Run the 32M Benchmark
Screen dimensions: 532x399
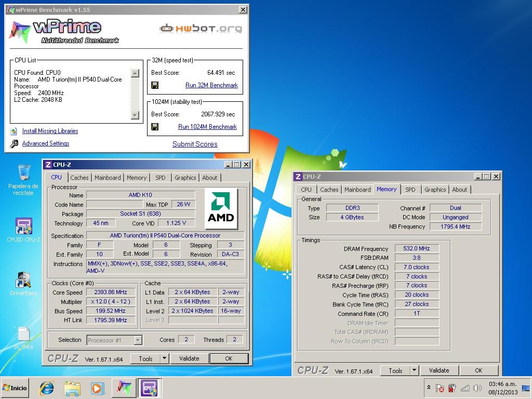point(211,85)
